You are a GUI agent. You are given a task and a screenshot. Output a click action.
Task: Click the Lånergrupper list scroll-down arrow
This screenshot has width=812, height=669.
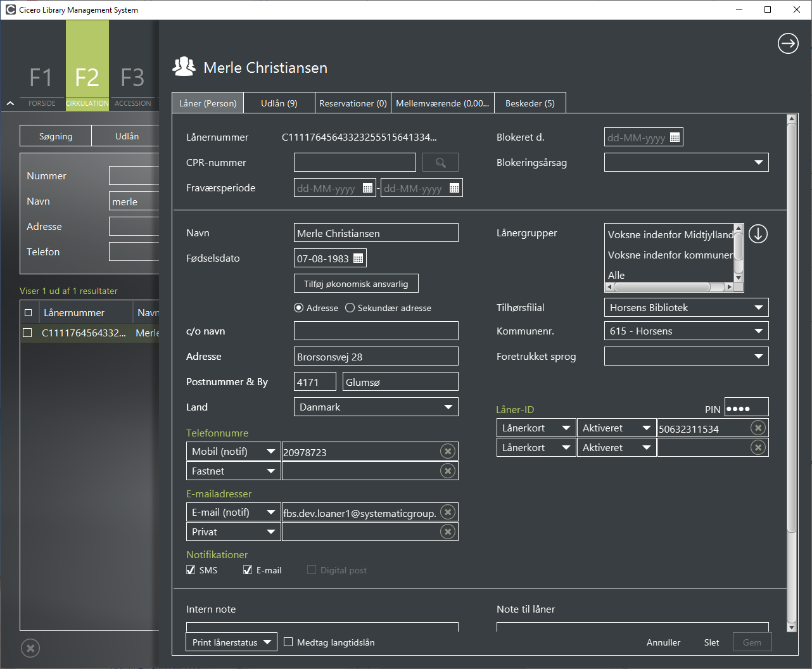[x=739, y=277]
